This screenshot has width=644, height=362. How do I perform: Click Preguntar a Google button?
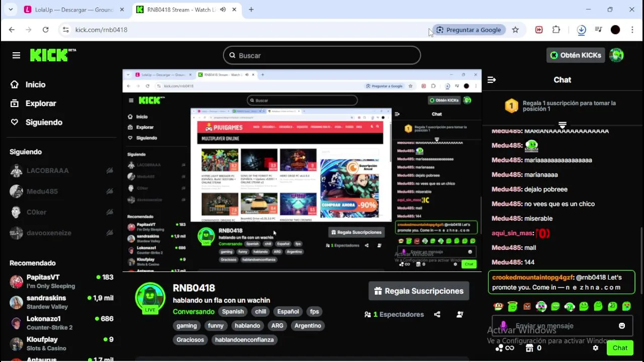468,30
